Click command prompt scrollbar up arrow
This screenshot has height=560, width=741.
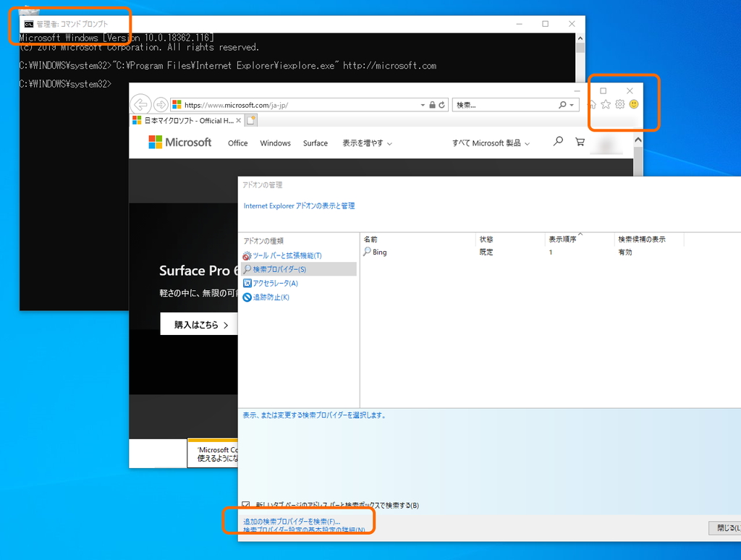point(580,38)
